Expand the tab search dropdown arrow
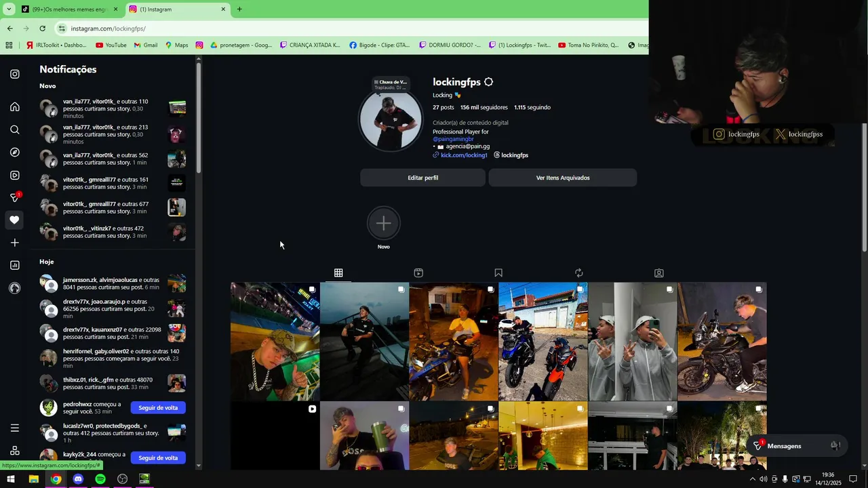 (8, 9)
